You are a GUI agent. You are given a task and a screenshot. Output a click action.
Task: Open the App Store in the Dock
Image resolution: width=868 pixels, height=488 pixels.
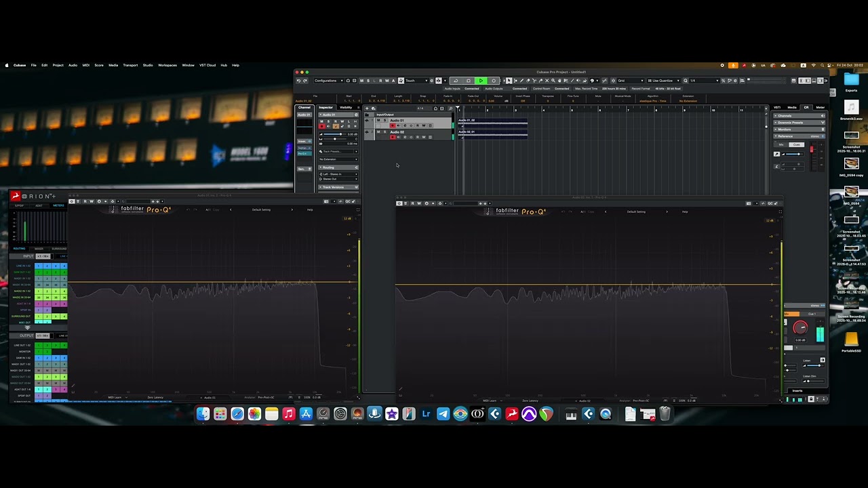click(x=306, y=414)
